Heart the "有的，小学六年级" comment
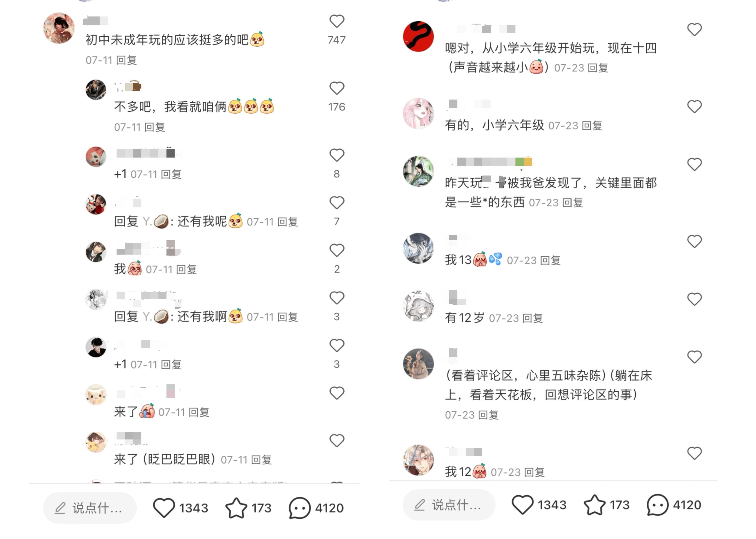 (x=694, y=107)
